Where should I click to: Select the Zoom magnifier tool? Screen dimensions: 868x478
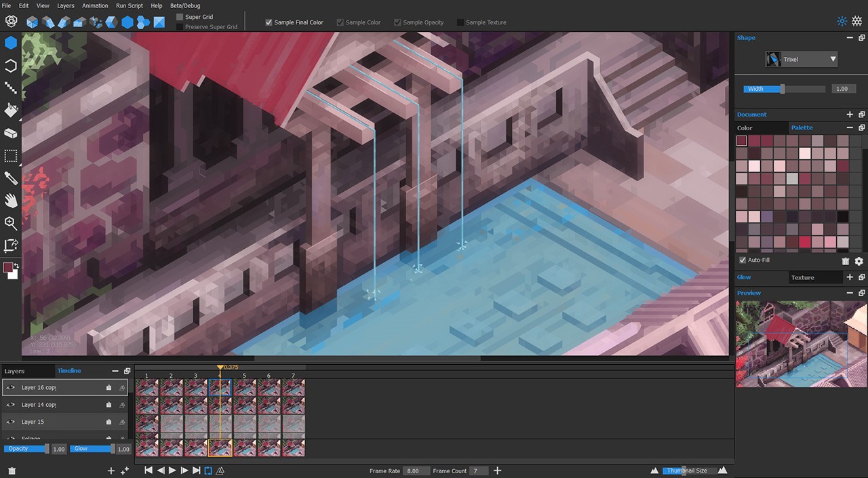point(11,222)
